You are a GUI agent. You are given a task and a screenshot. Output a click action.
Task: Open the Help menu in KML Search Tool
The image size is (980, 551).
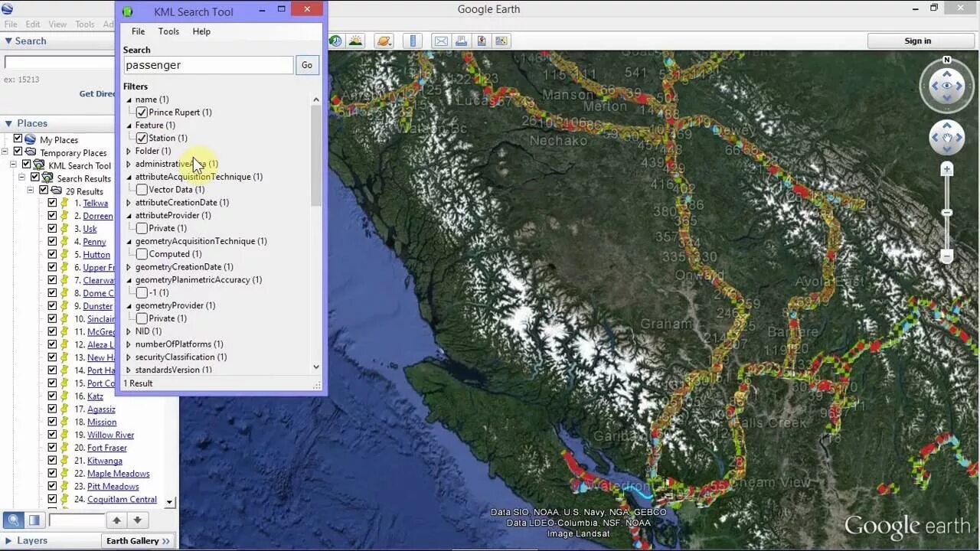pos(201,31)
